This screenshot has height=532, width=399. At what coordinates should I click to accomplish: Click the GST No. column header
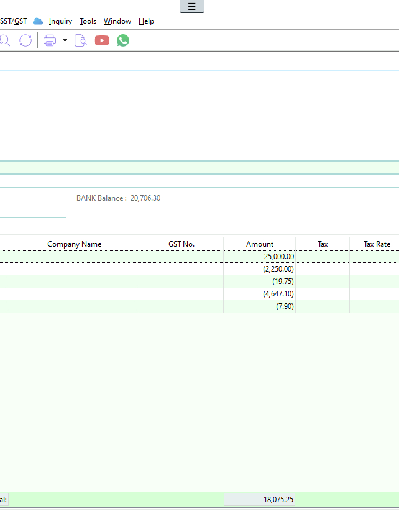(x=181, y=244)
